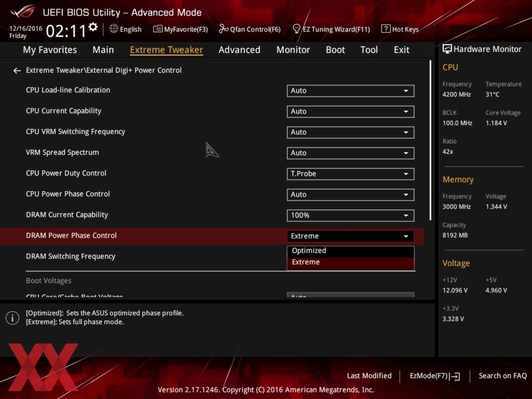This screenshot has height=399, width=532.
Task: Open CPU VRM Switching Frequency dropdown
Action: tap(350, 132)
